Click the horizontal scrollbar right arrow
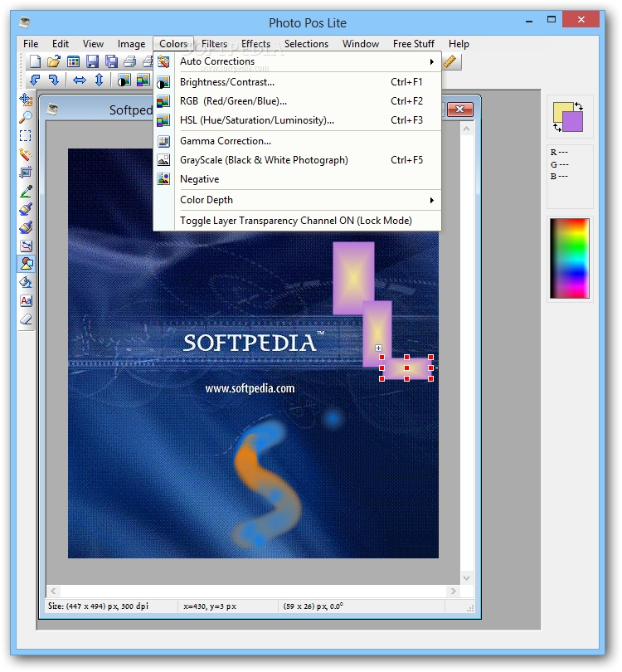 pyautogui.click(x=453, y=592)
